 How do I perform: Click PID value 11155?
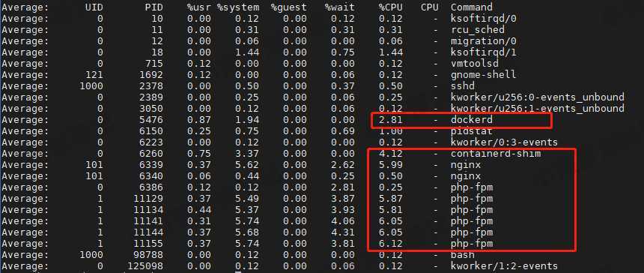pyautogui.click(x=148, y=244)
